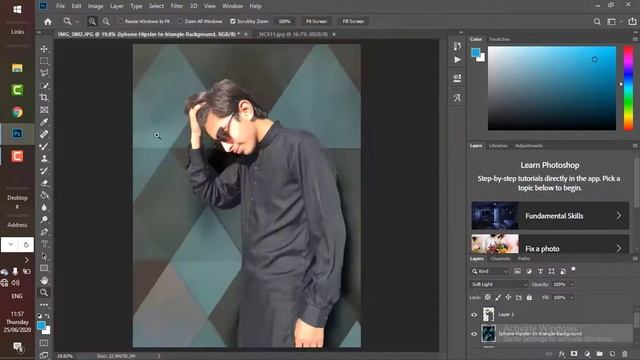
Task: Choose the Zoom In mode icon
Action: pyautogui.click(x=92, y=22)
